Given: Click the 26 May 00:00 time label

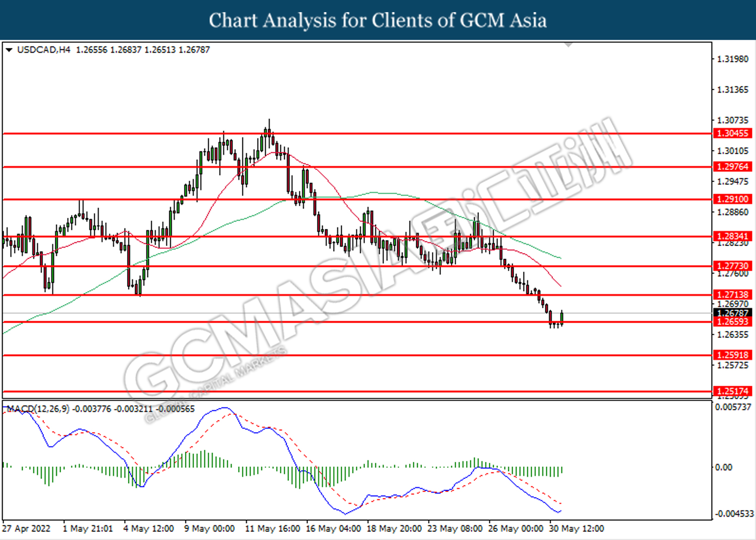Looking at the screenshot, I should click(516, 528).
